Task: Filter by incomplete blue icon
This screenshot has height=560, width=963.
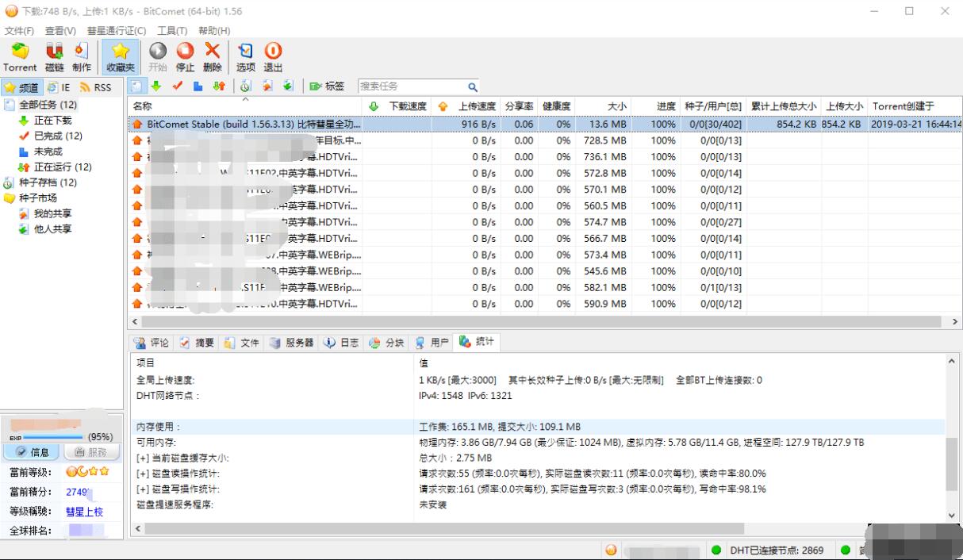Action: [198, 86]
